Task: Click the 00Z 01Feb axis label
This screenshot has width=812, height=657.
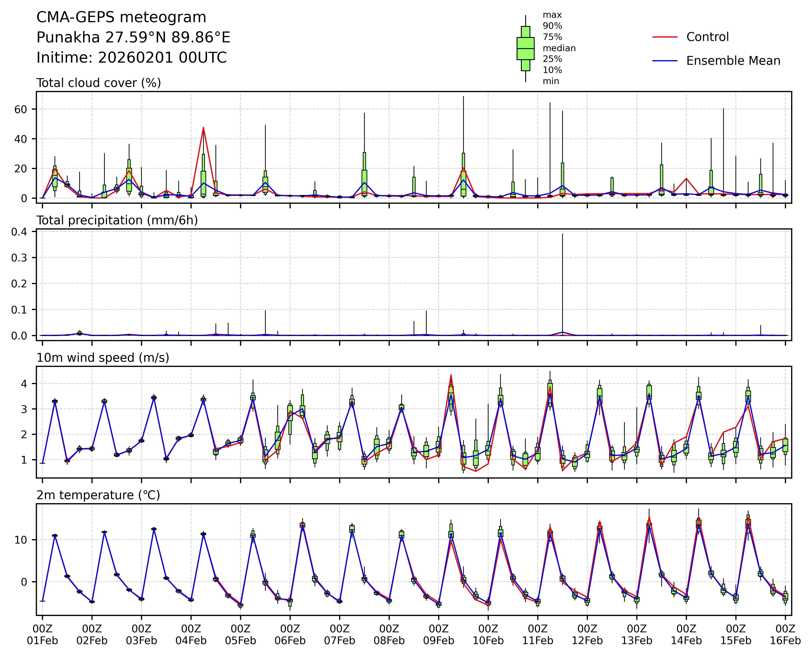Action: (42, 635)
